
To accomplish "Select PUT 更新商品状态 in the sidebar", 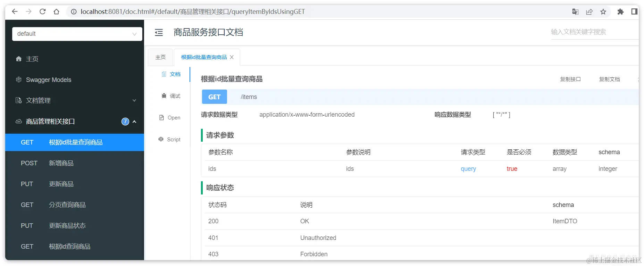I will tap(75, 226).
